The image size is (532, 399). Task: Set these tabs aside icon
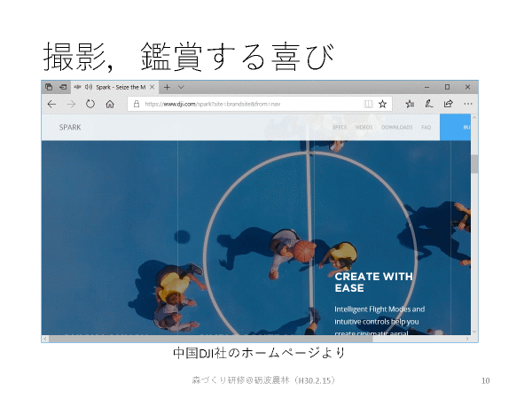pyautogui.click(x=63, y=87)
